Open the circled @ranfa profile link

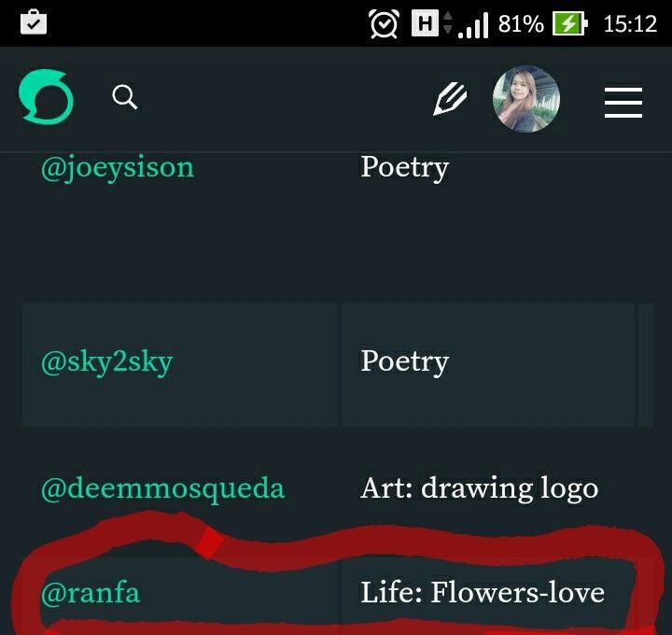coord(91,592)
